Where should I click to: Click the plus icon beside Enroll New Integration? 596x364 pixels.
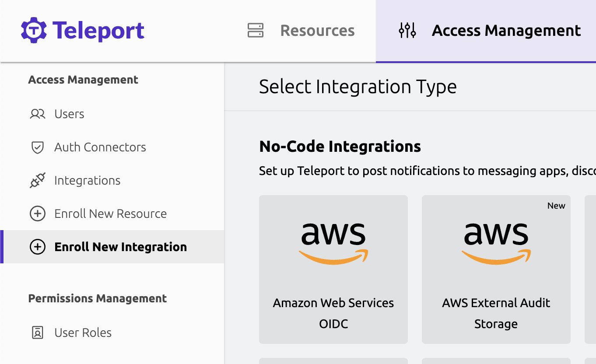[x=37, y=247]
